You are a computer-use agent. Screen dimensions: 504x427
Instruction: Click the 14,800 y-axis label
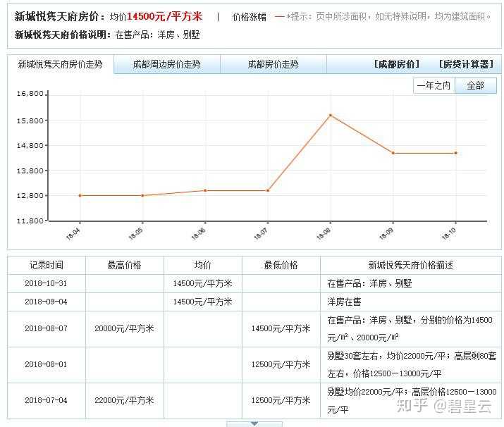(x=30, y=146)
